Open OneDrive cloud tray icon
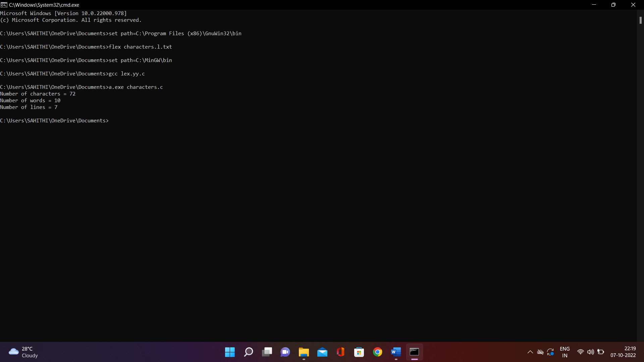Screen dimensions: 644x362 click(x=540, y=352)
